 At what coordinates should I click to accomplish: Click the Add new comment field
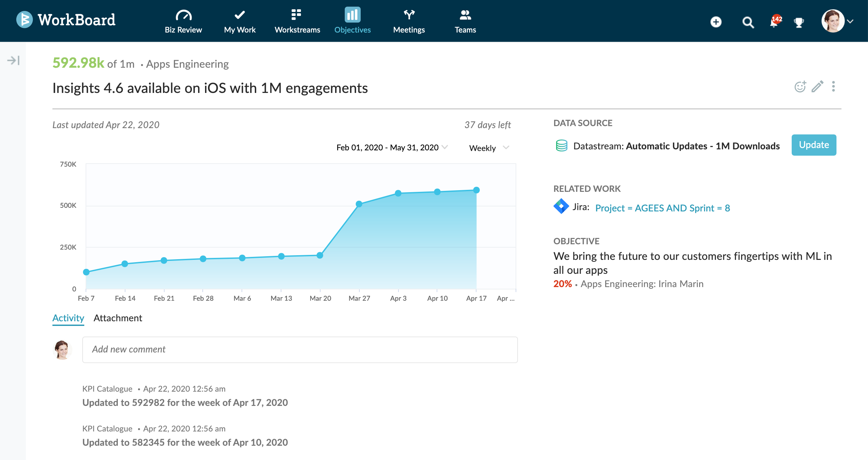[300, 349]
